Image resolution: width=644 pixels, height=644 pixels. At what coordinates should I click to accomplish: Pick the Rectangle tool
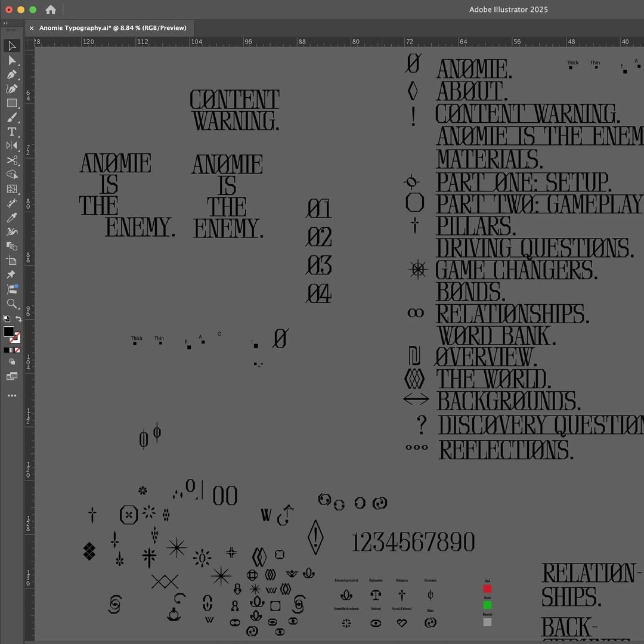(x=11, y=103)
